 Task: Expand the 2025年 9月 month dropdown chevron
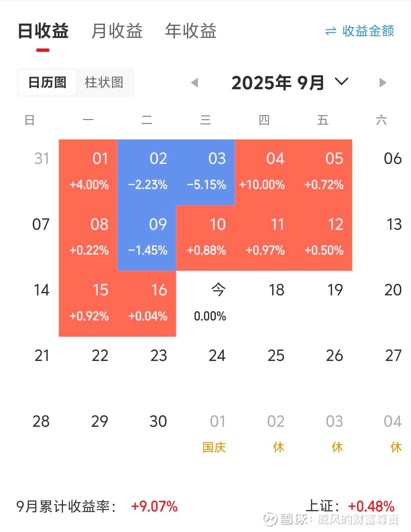point(341,82)
